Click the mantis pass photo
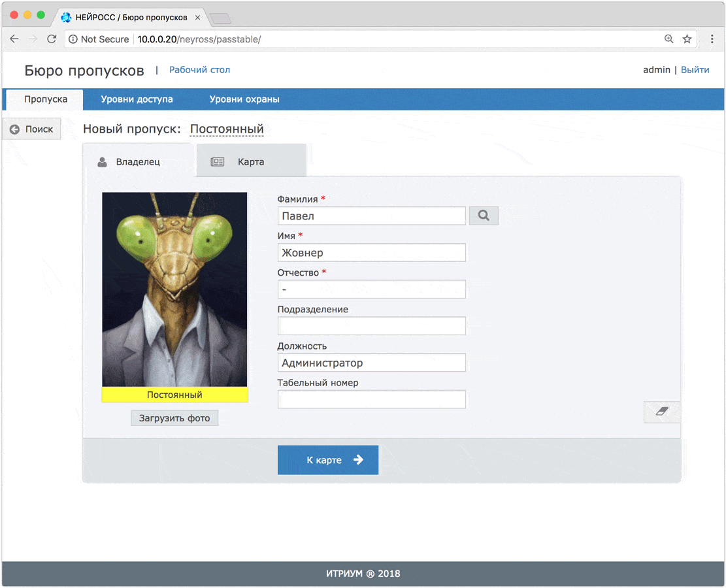Screen dimensions: 726x588 pos(174,289)
